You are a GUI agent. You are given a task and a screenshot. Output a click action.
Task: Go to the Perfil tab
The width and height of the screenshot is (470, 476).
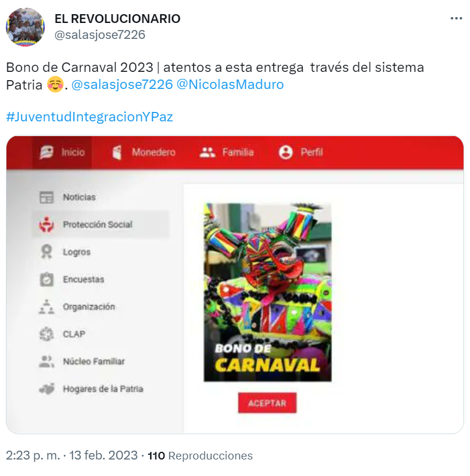click(301, 152)
